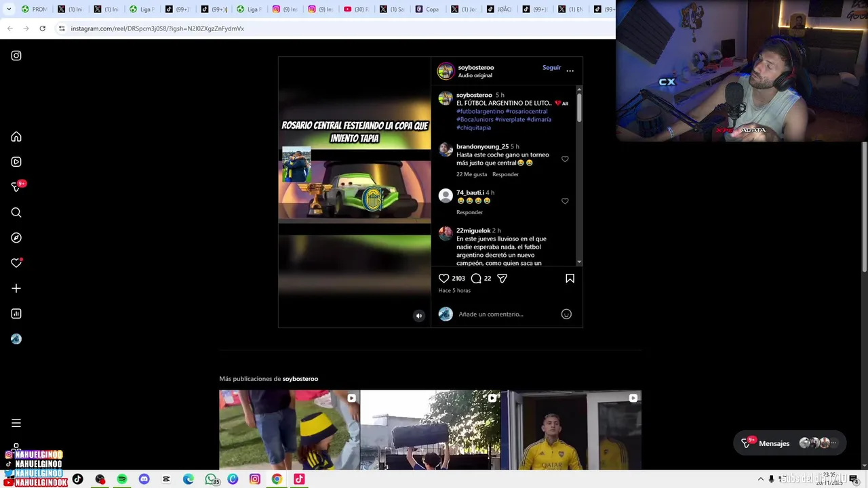The image size is (868, 488).
Task: Open CapCut from the taskbar
Action: (166, 479)
